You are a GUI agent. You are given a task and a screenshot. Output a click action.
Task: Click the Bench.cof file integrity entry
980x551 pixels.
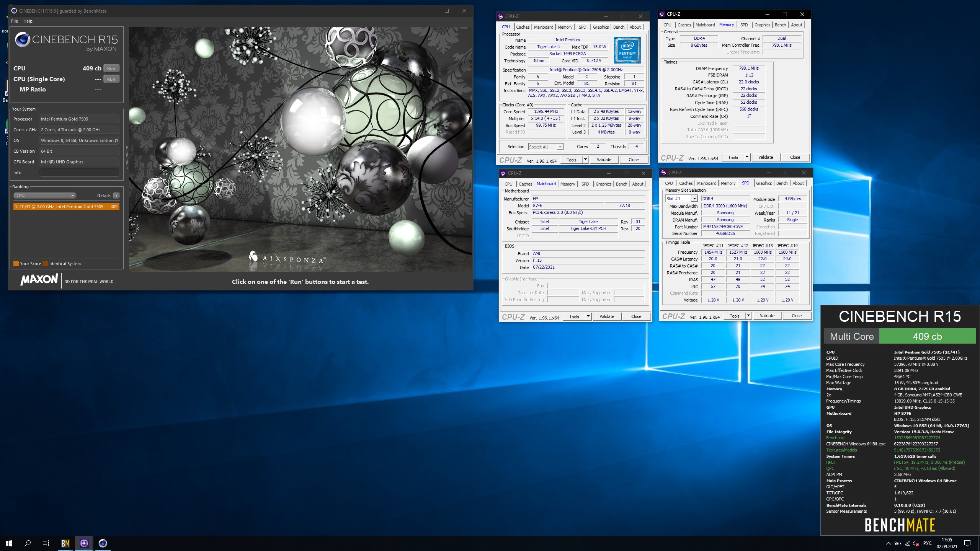835,438
